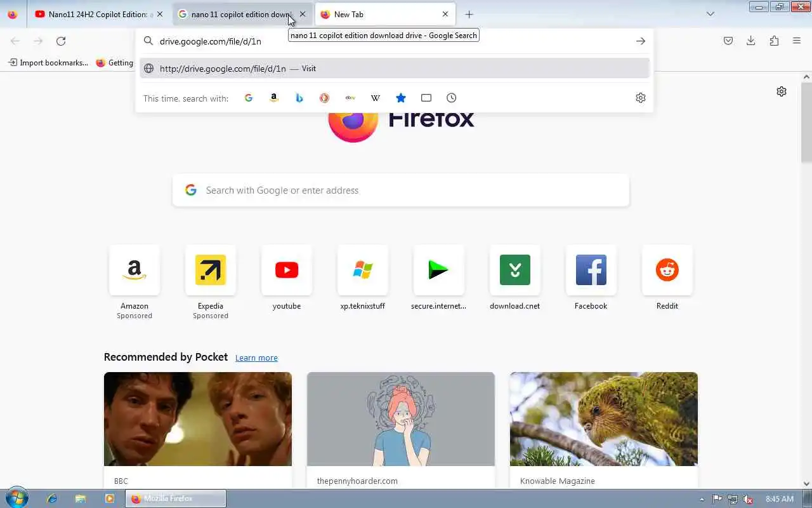Open the Extensions puzzle icon
This screenshot has height=508, width=812.
774,41
